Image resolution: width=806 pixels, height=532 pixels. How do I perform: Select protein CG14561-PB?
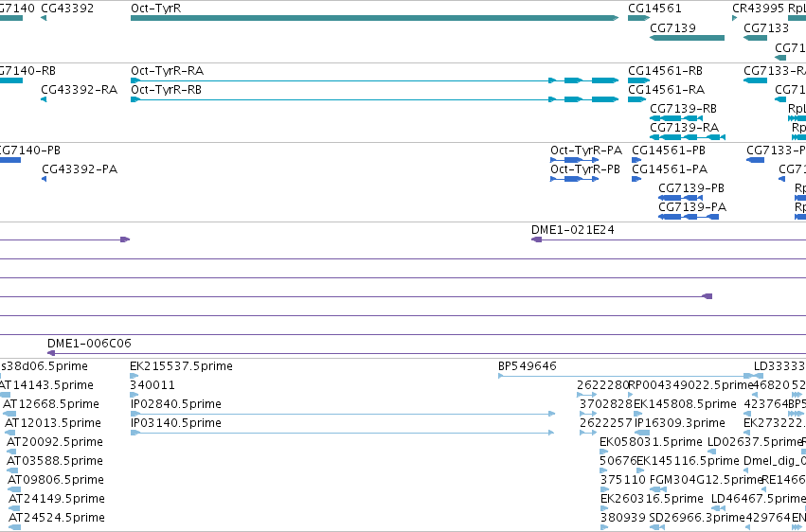[x=636, y=160]
